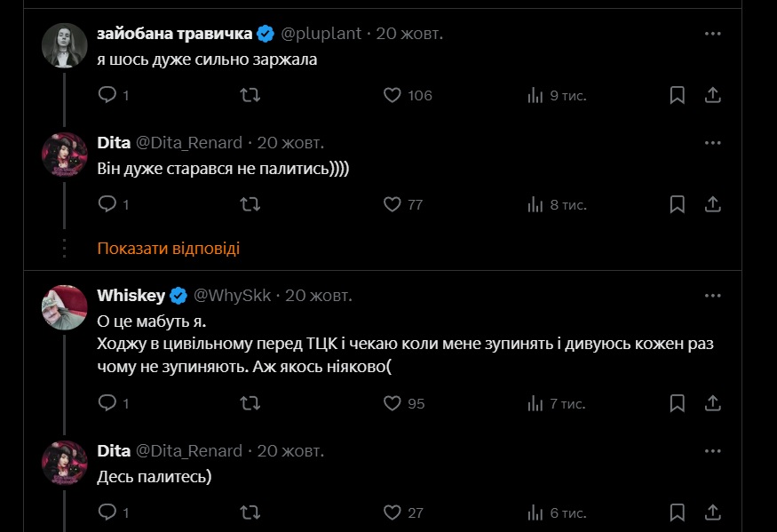The width and height of the screenshot is (777, 532).
Task: Open Whiskey's profile avatar
Action: point(64,307)
